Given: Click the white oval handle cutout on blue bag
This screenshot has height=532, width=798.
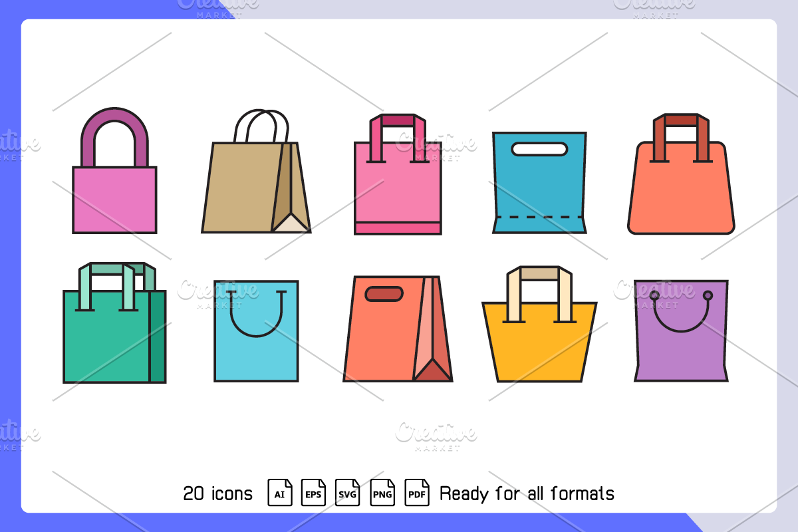Looking at the screenshot, I should 539,150.
